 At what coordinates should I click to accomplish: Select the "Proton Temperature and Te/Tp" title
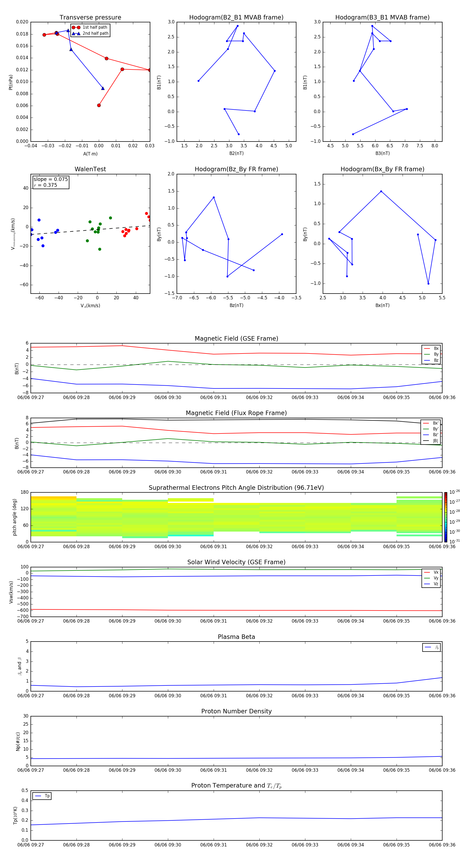click(236, 786)
